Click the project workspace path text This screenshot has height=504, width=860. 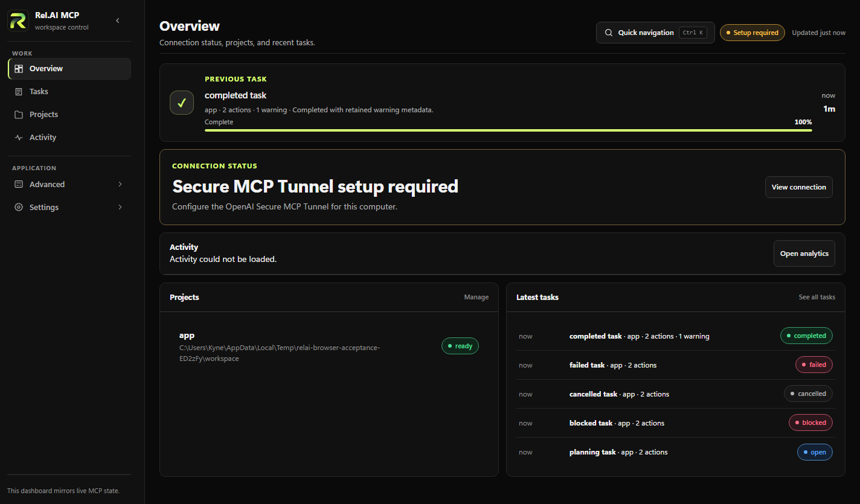point(280,353)
